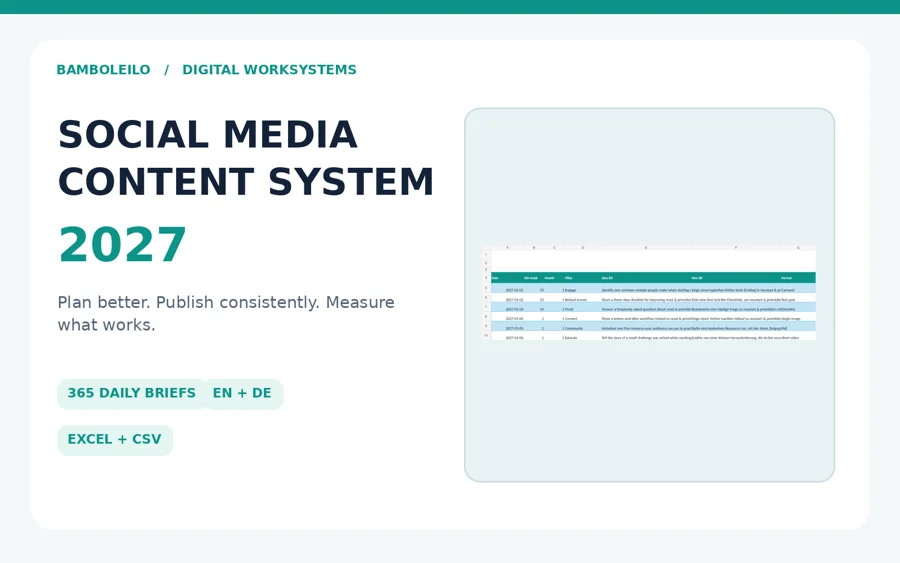The width and height of the screenshot is (900, 563).
Task: Click the Behind scenes pillar cell
Action: click(575, 300)
